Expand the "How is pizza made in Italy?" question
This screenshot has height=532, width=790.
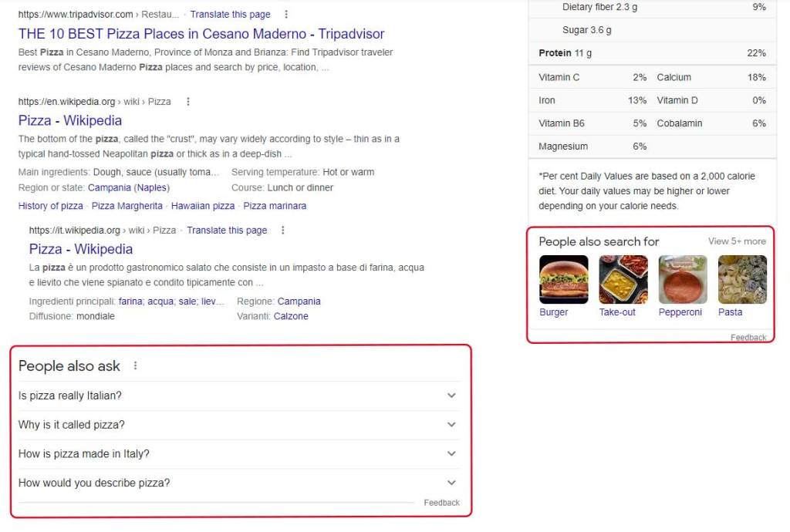(451, 454)
